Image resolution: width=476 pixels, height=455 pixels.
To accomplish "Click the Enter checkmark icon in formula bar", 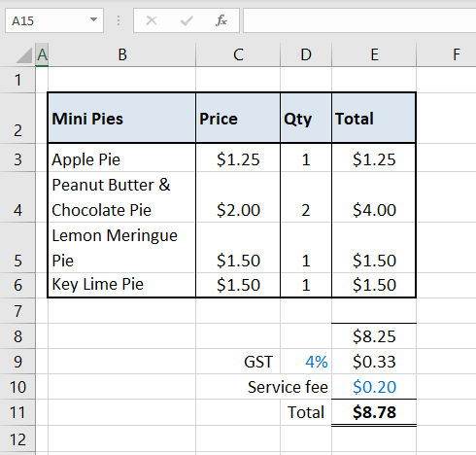I will click(187, 20).
